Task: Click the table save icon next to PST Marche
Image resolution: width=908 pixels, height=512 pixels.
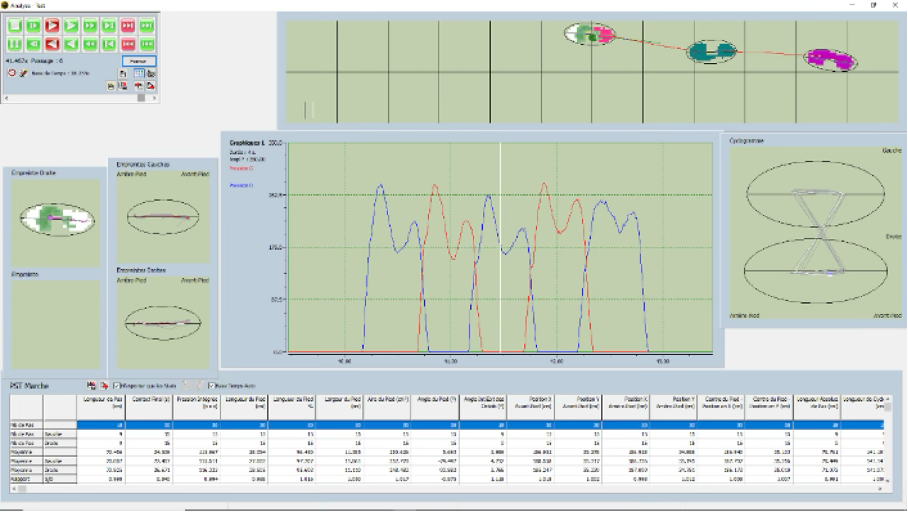Action: [x=91, y=386]
